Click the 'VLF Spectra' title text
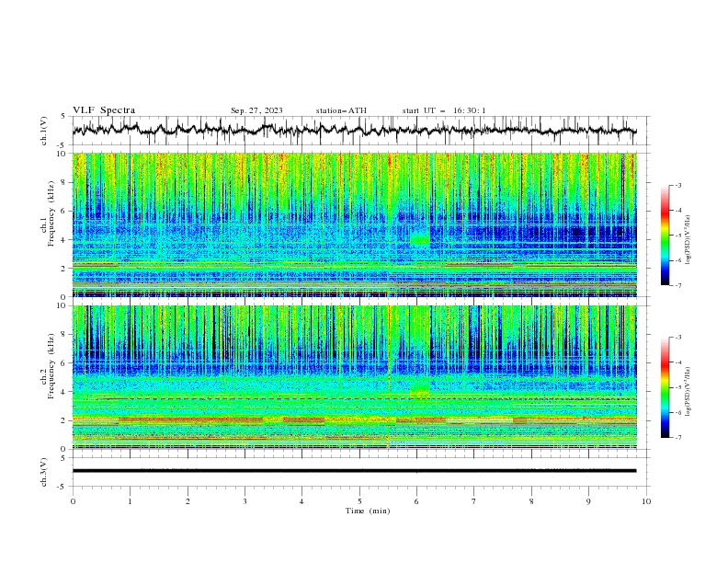 tap(104, 110)
